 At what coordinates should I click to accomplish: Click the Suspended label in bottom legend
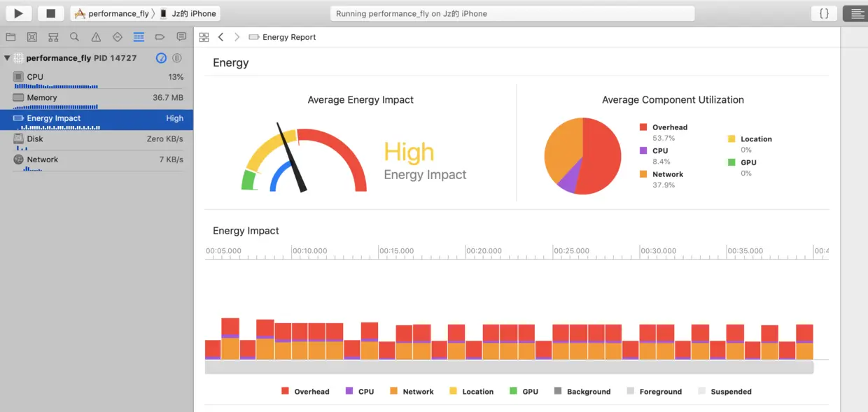[x=731, y=392]
